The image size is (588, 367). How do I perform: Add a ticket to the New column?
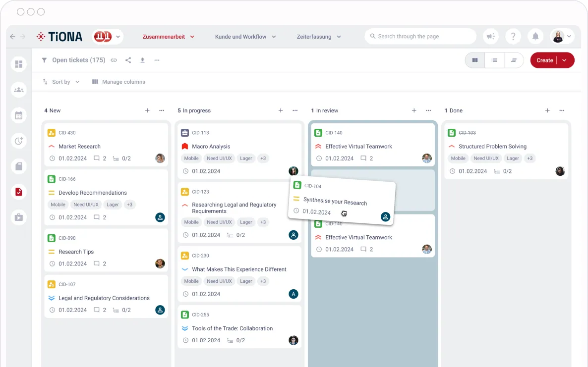[147, 110]
